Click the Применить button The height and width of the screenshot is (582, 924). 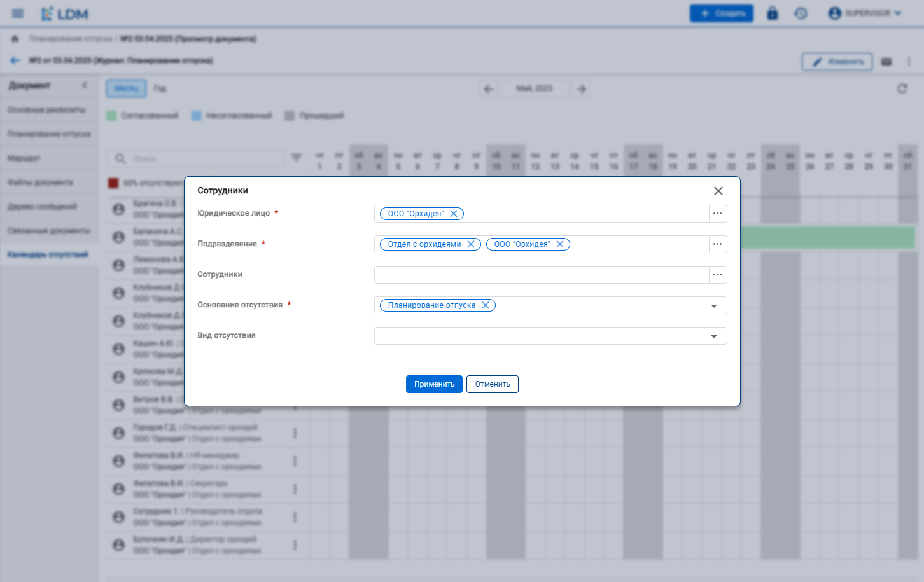(434, 384)
